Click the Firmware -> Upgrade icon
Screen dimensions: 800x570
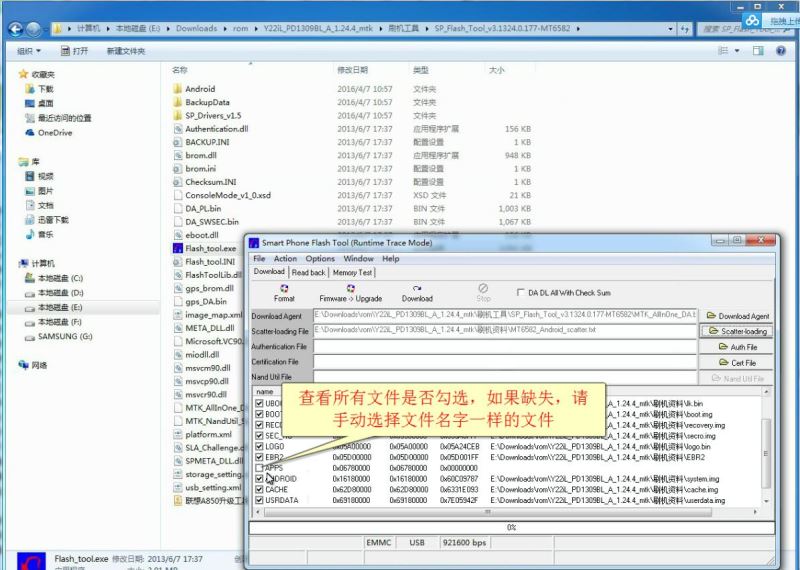[x=351, y=288]
